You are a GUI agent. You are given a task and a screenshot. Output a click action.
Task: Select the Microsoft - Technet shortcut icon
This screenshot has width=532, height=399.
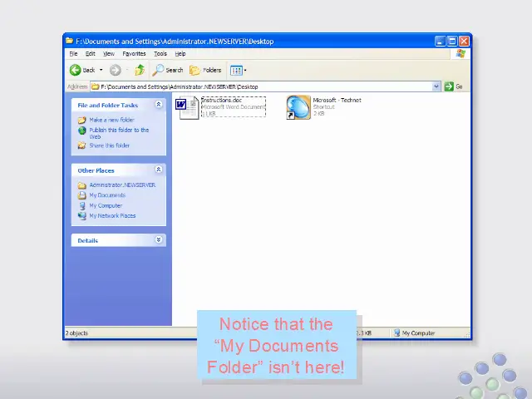point(298,107)
